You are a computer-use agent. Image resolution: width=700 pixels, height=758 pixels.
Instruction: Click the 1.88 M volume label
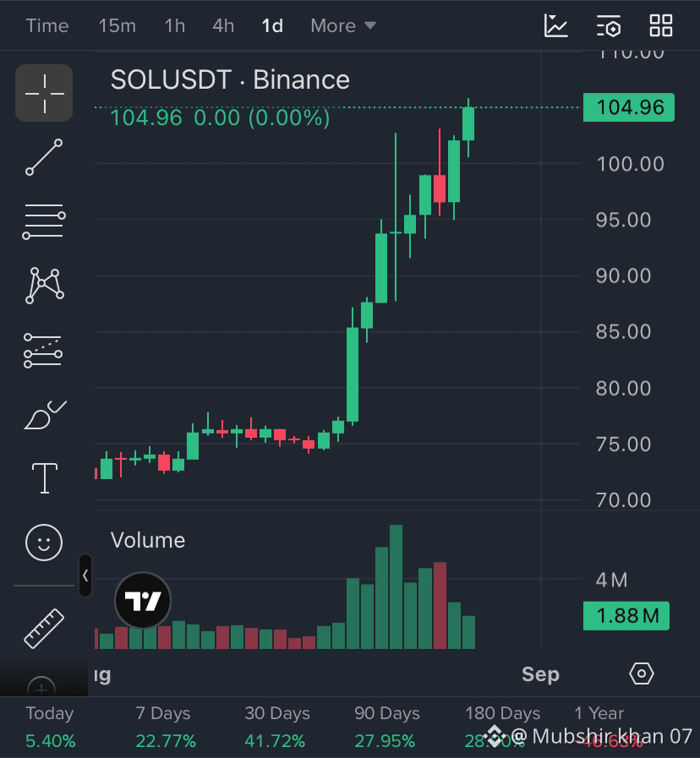pos(626,616)
